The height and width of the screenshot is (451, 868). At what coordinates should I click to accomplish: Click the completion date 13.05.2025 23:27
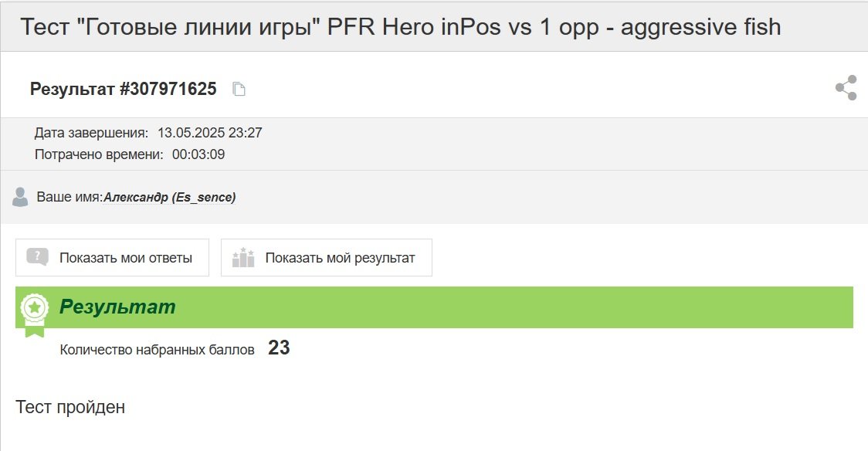tap(210, 133)
